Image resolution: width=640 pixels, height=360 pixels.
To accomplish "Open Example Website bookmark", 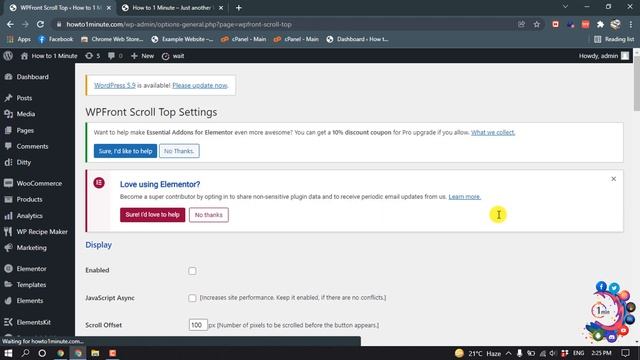I will [x=182, y=39].
